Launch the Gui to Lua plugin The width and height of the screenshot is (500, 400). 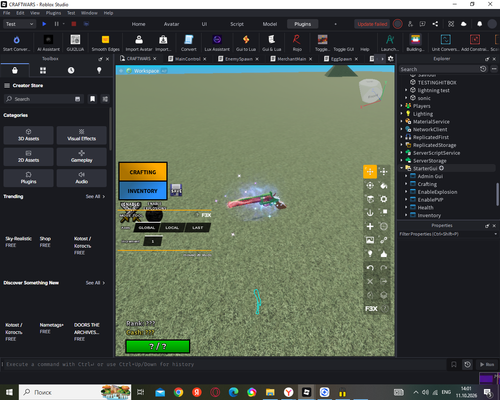pos(246,43)
